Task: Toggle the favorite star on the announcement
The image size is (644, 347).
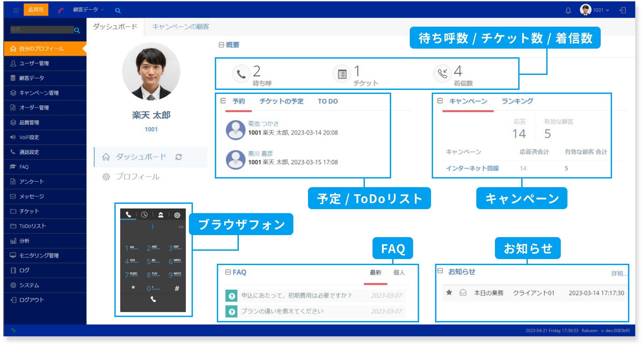Action: click(449, 293)
